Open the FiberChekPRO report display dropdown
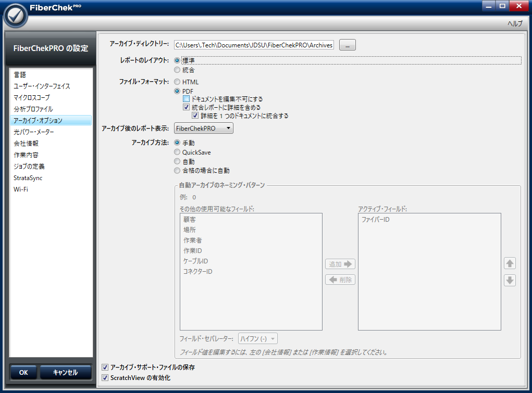532x393 pixels. pos(204,128)
